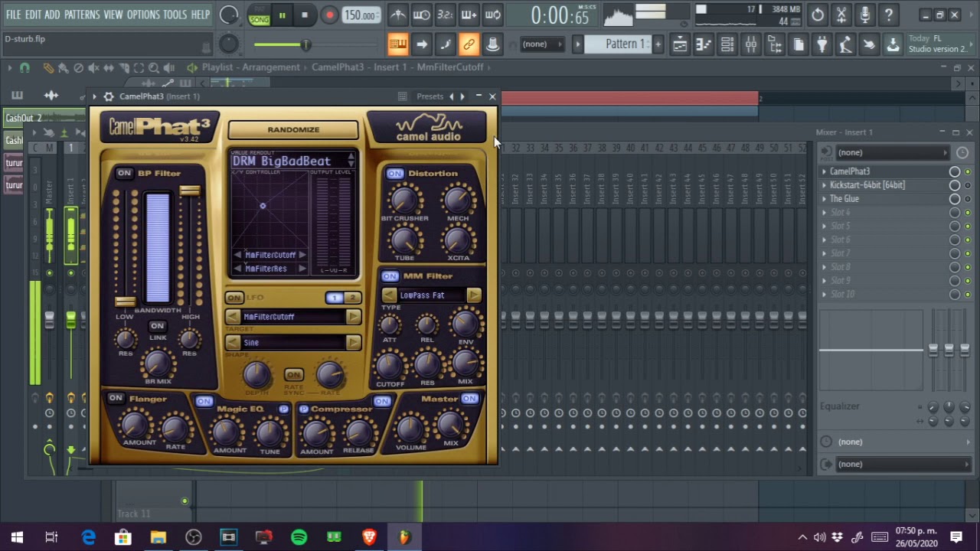Viewport: 980px width, 551px height.
Task: Pause playback with the transport pause button
Action: click(x=282, y=15)
